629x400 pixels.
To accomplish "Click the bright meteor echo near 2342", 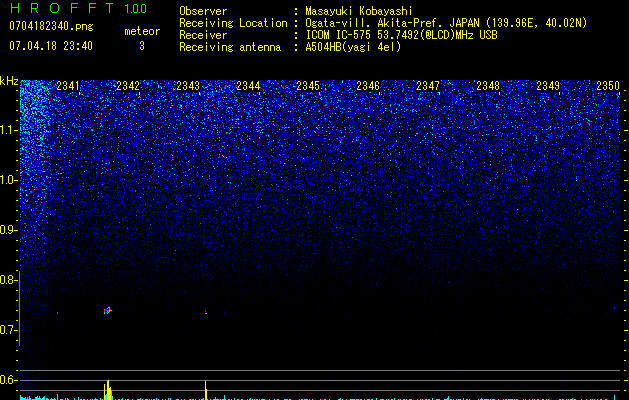I will pos(108,311).
